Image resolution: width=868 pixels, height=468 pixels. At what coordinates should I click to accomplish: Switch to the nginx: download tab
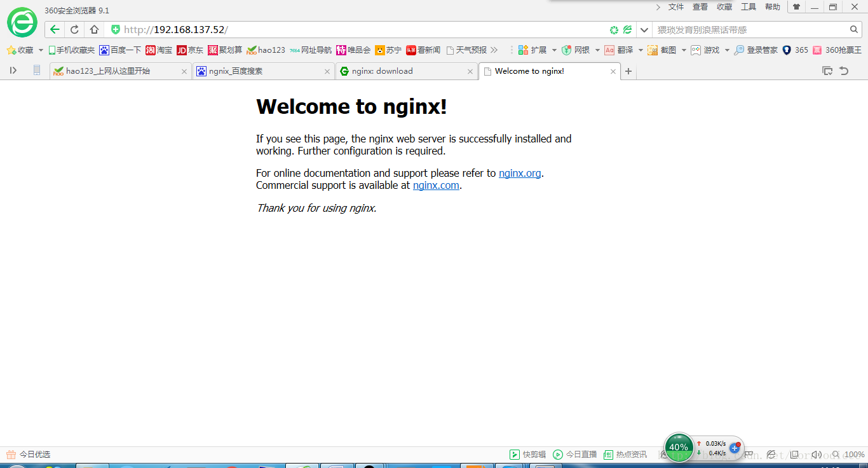coord(407,71)
